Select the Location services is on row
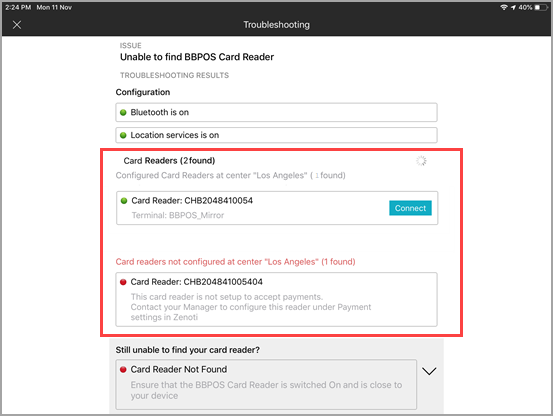Image resolution: width=553 pixels, height=416 pixels. pyautogui.click(x=276, y=135)
